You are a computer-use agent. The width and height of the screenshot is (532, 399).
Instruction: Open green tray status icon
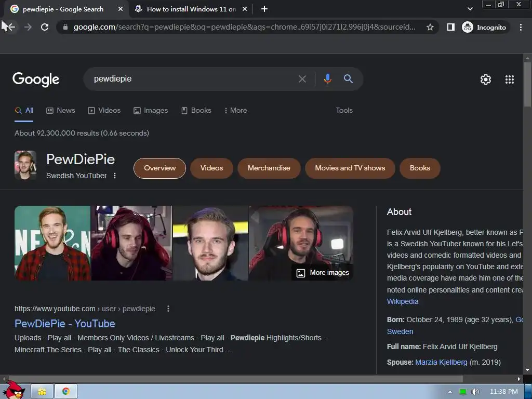click(x=462, y=392)
